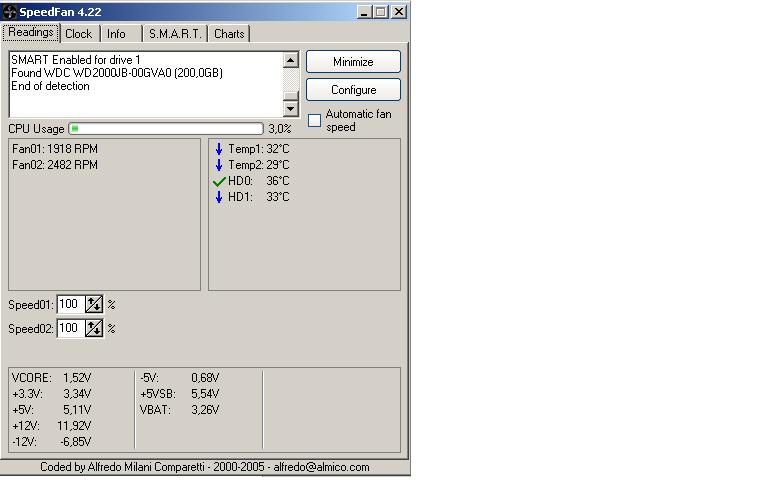Screen dimensions: 758x488
Task: Adjust Speed01 using its up/down spinner
Action: click(x=94, y=304)
